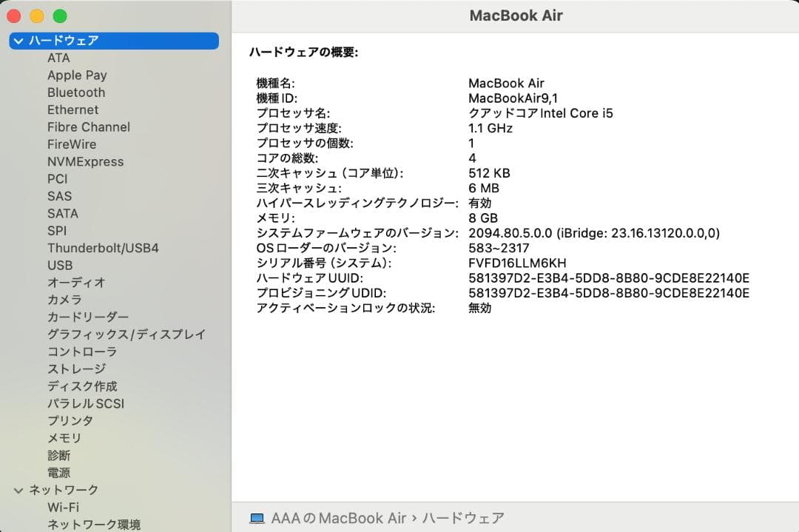
Task: Select SAS in the sidebar
Action: tap(60, 196)
